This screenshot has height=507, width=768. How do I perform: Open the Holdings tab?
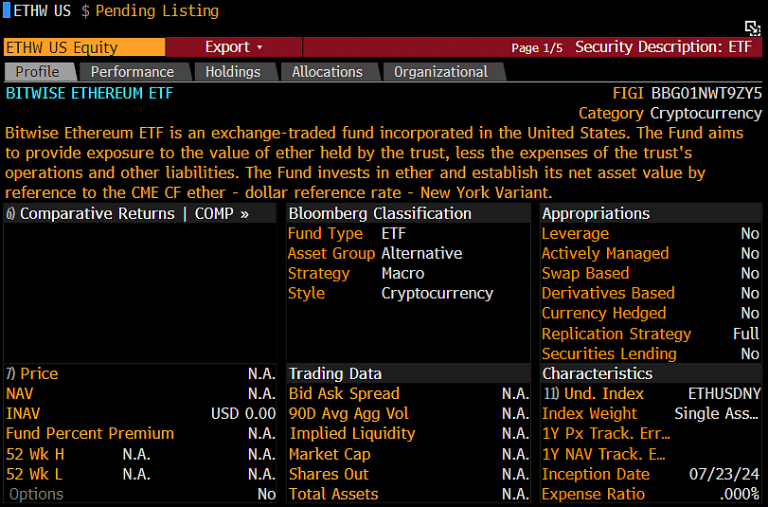pyautogui.click(x=233, y=72)
